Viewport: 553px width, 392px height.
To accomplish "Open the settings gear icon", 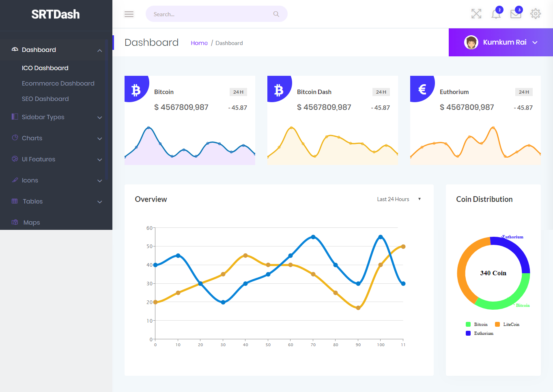I will (536, 14).
